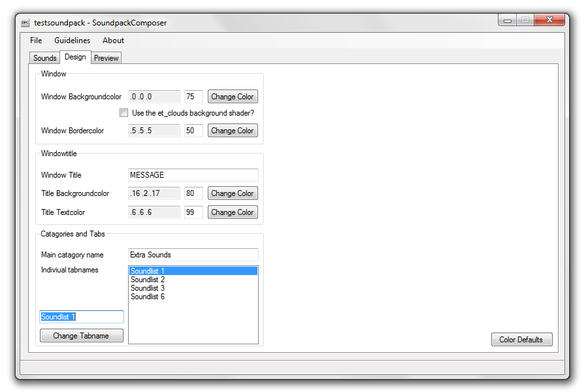Click the Change Tabname button
Screen dimensions: 588x392
click(x=81, y=336)
